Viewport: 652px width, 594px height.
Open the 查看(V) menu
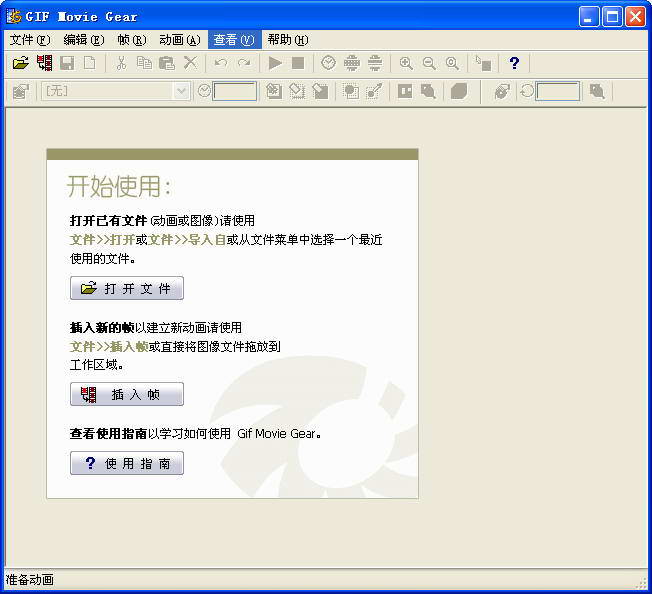point(233,40)
